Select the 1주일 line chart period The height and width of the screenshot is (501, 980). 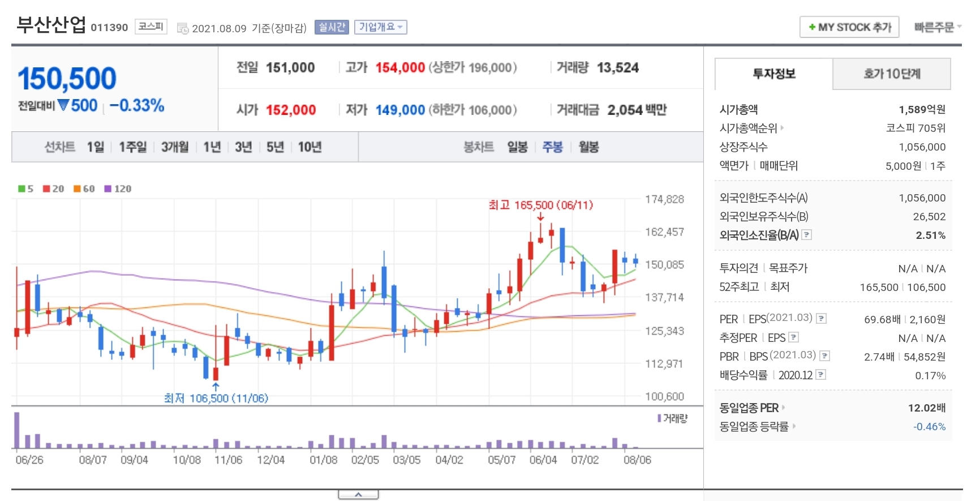(x=132, y=147)
